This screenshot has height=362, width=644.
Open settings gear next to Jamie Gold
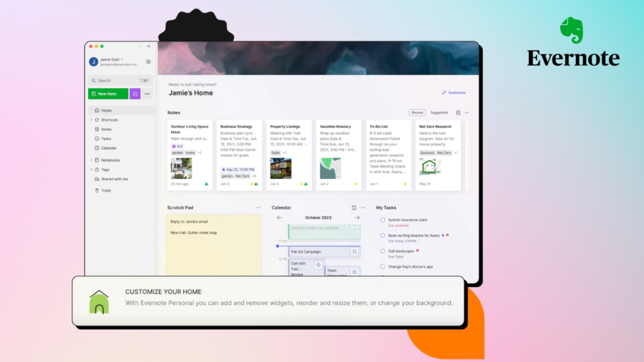coord(148,62)
